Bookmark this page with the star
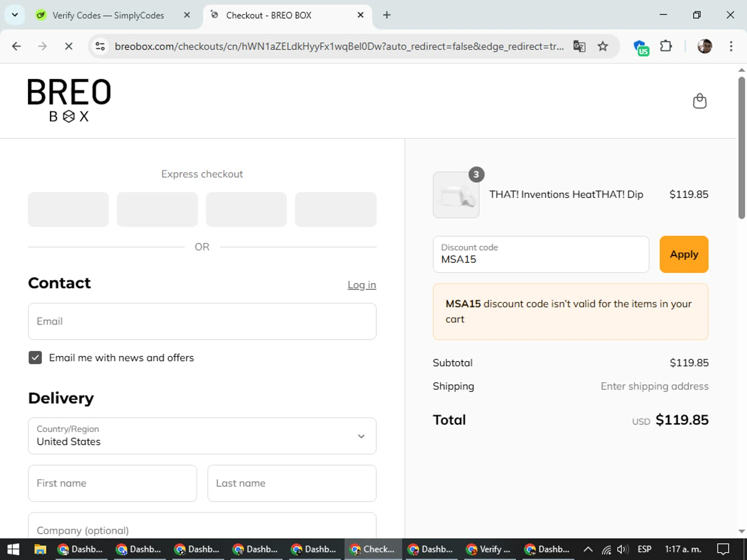 pyautogui.click(x=603, y=46)
